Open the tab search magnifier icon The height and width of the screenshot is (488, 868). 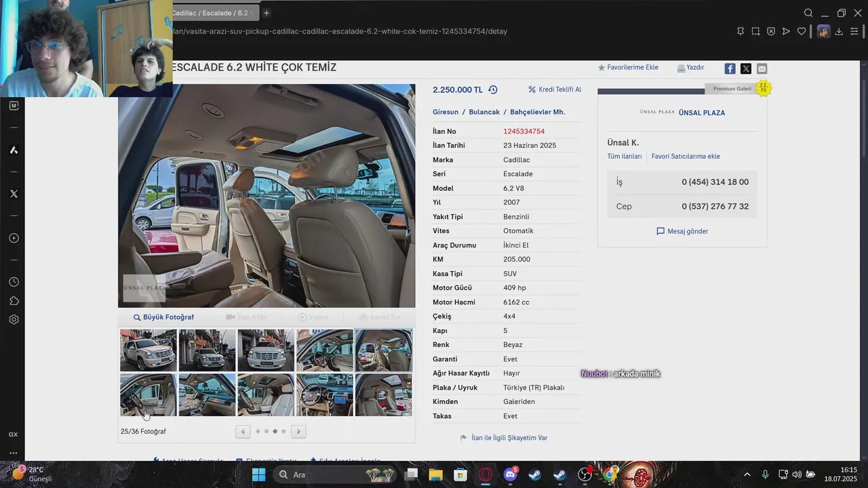[808, 13]
